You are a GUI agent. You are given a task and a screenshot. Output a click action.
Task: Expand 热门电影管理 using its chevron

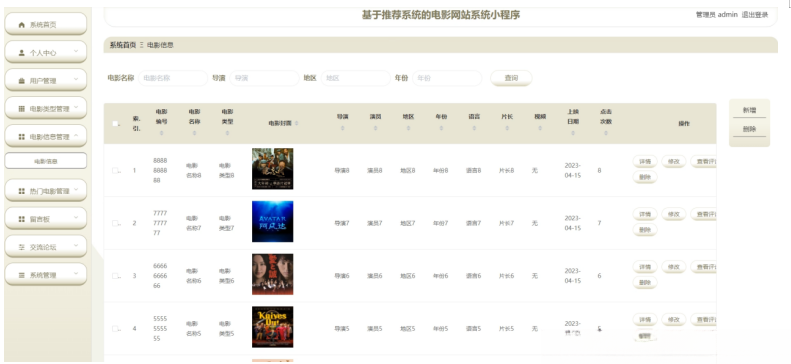pyautogui.click(x=76, y=190)
